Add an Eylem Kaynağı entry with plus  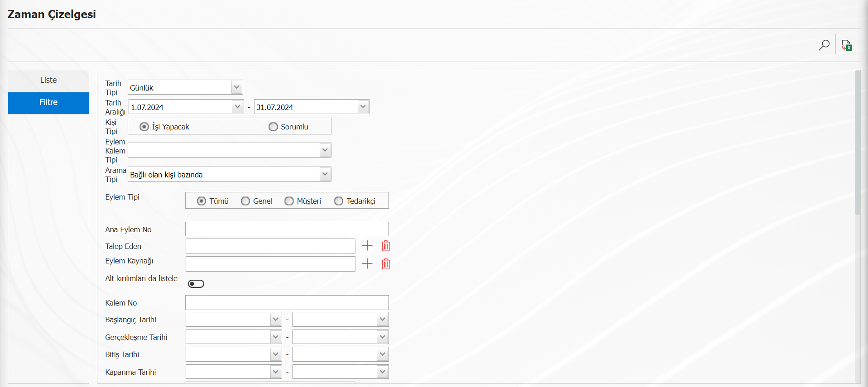tap(367, 264)
